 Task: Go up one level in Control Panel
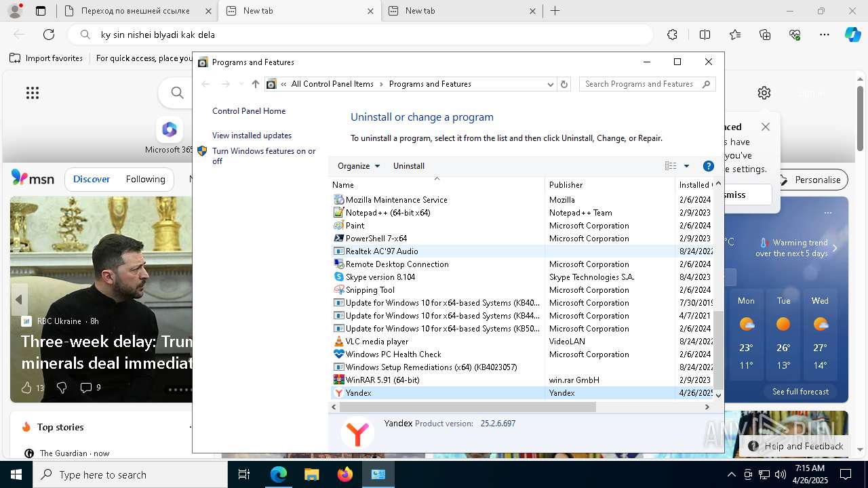pos(255,84)
